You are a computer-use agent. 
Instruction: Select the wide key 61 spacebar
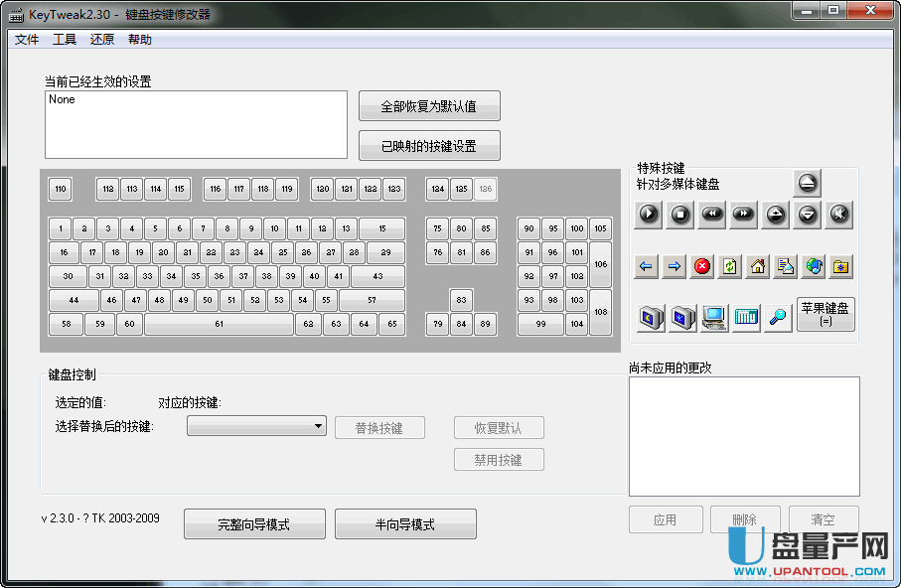219,324
